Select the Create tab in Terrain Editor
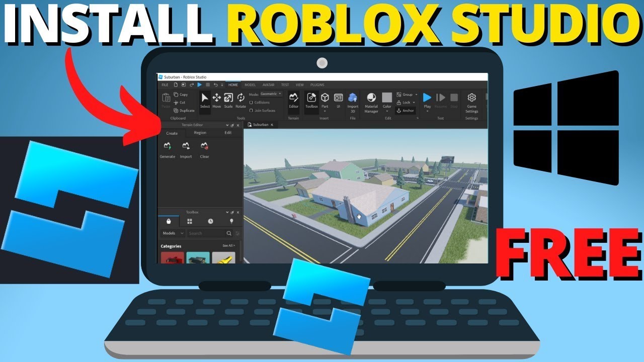 pos(172,133)
